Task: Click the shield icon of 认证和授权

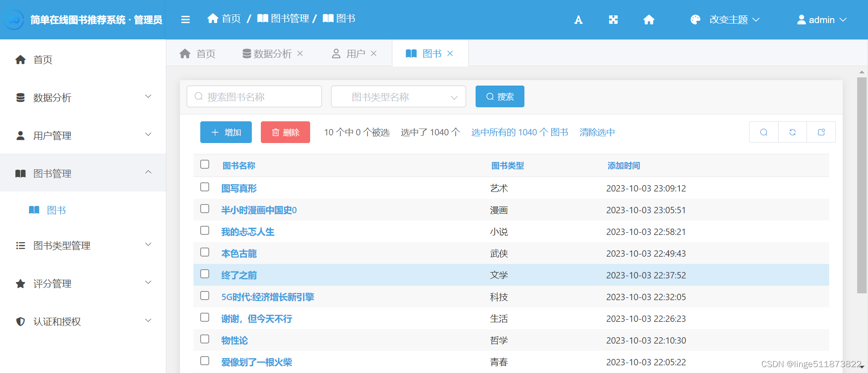Action: [20, 321]
